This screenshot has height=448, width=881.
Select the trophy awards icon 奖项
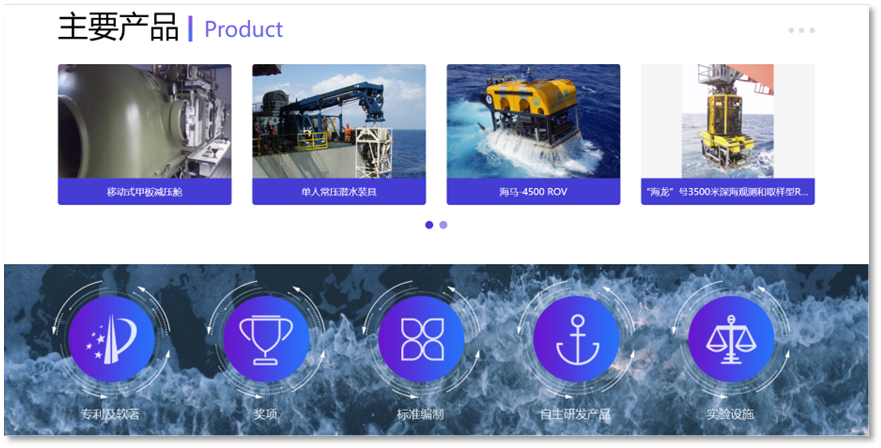click(x=266, y=339)
